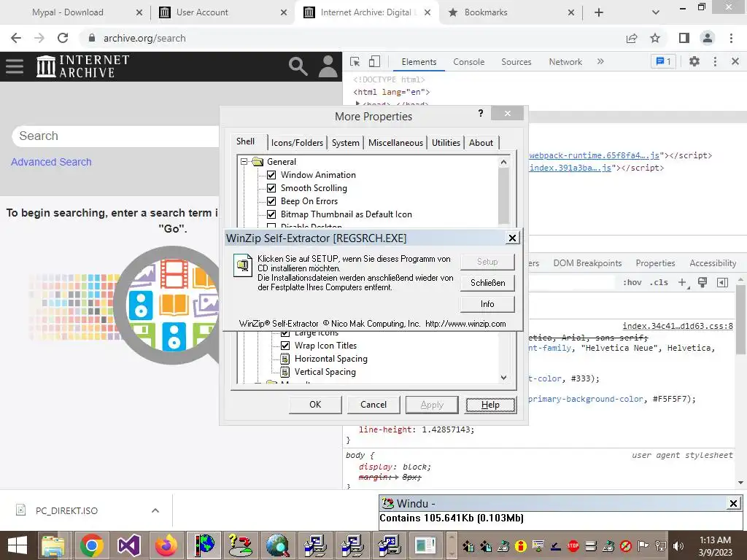Toggle DevTools device toolbar icon
Screen dimensions: 747x560
[x=374, y=61]
